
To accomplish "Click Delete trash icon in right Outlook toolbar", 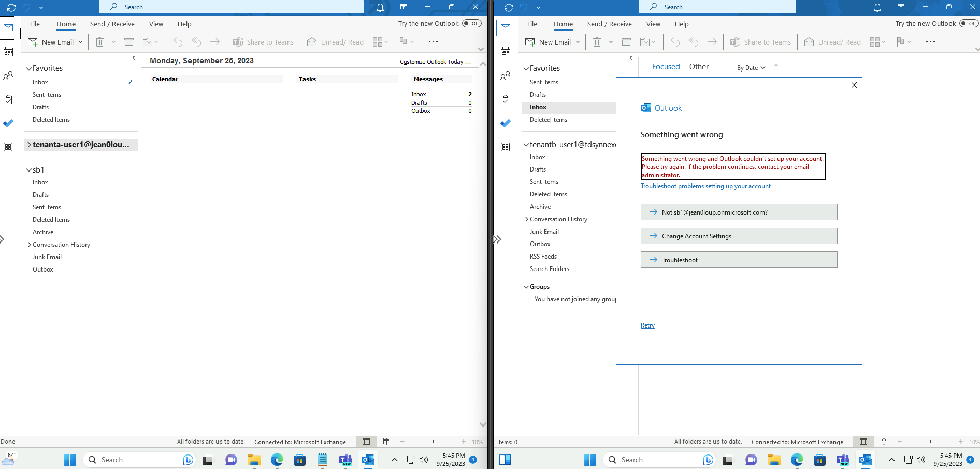I will point(597,42).
